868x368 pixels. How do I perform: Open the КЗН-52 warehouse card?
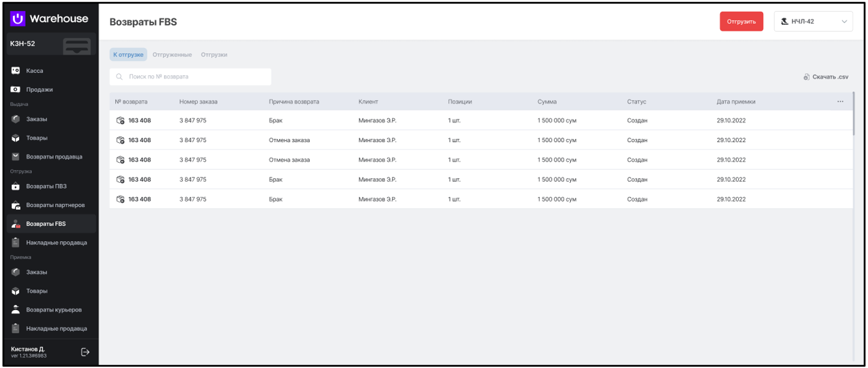pos(50,45)
